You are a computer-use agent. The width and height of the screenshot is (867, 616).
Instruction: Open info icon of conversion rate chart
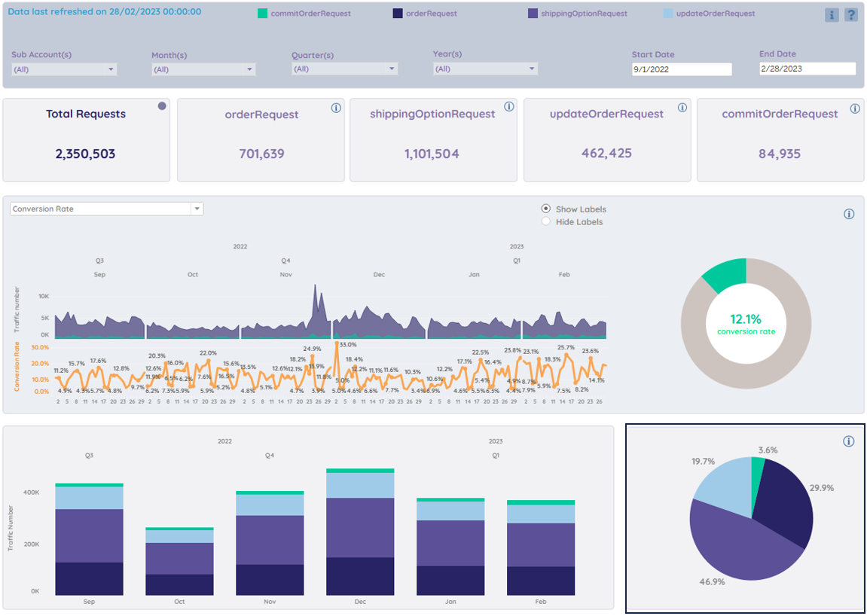click(849, 214)
